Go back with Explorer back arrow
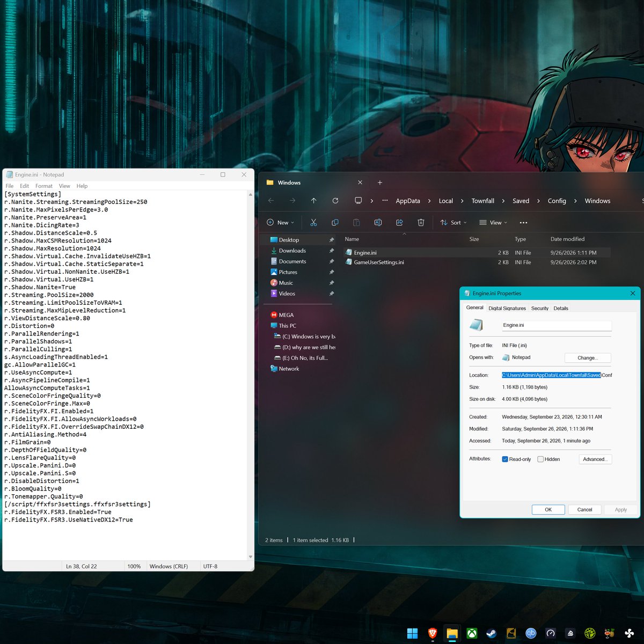The image size is (644, 644). (x=271, y=201)
